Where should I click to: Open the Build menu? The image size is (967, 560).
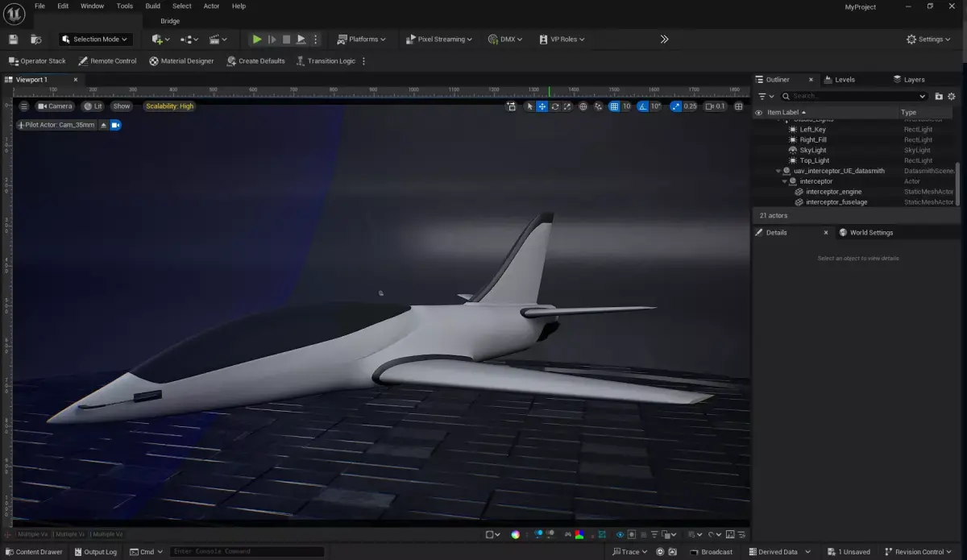[153, 6]
